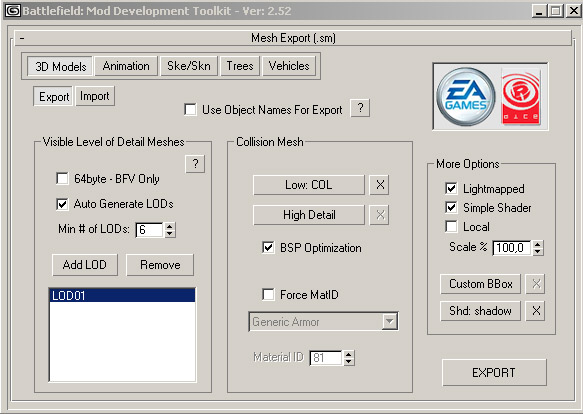Click the Custom BBox button
Screen dimensions: 583x414
(x=480, y=284)
